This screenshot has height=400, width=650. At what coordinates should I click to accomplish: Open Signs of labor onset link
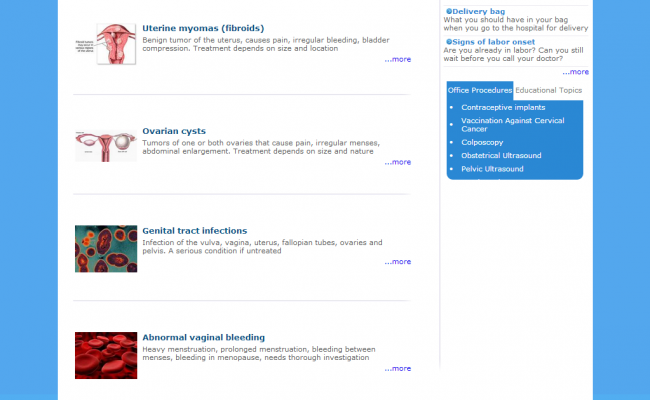(x=492, y=42)
